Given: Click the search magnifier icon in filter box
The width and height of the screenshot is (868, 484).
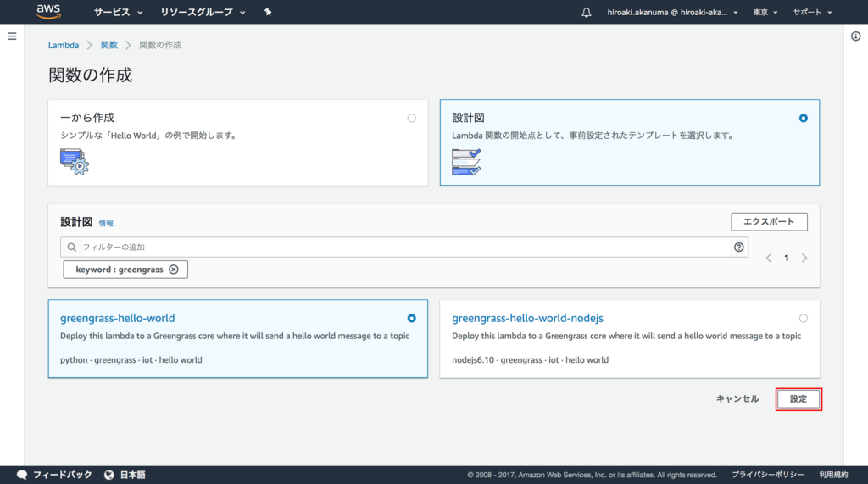Looking at the screenshot, I should click(72, 247).
